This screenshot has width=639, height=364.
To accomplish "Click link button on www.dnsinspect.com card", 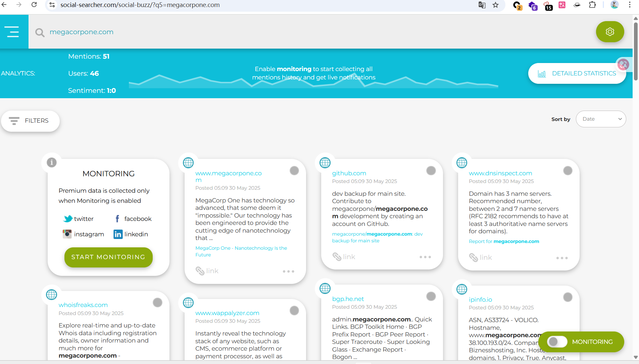I will tap(481, 257).
